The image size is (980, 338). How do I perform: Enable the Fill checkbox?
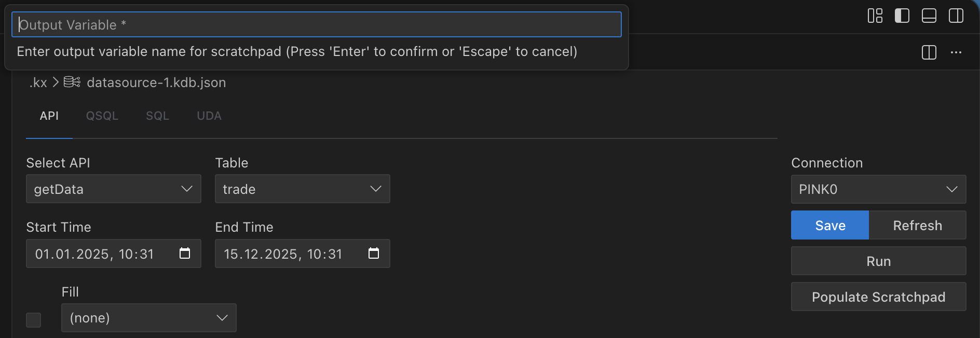click(x=33, y=320)
